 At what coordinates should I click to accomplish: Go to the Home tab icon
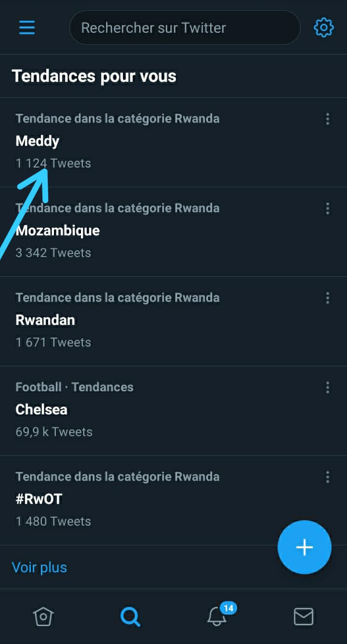pos(43,617)
